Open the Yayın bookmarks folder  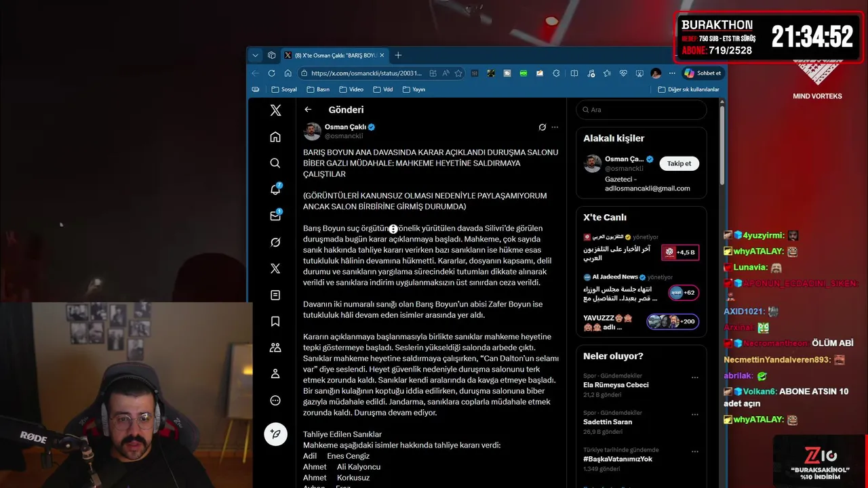point(414,89)
